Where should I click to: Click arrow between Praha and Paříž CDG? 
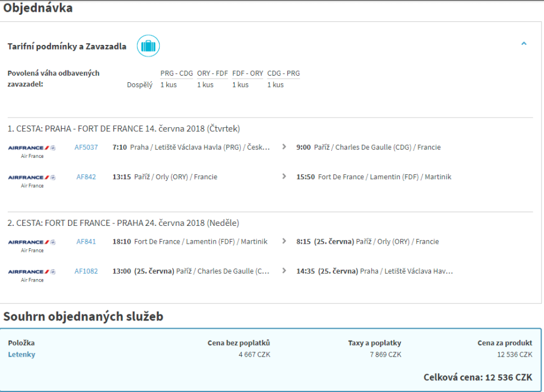[x=284, y=147]
